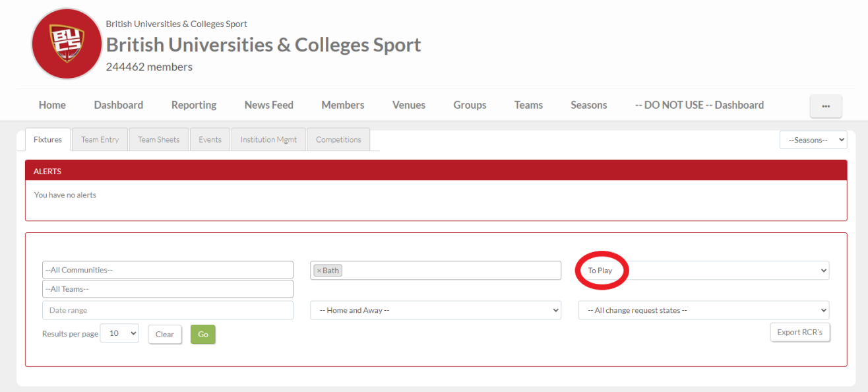Switch to the Team Entry tab
Screen dimensions: 868x392
(100, 140)
